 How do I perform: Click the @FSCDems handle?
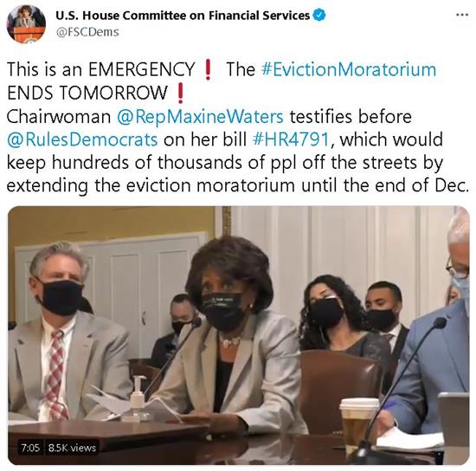(x=87, y=32)
